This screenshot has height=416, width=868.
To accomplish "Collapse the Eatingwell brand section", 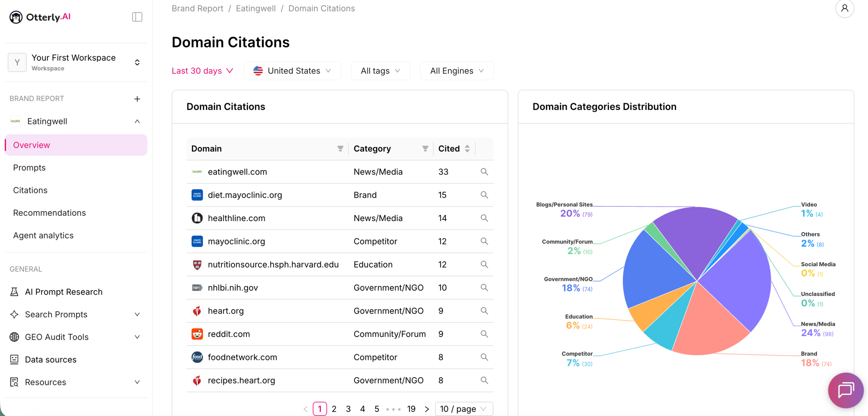I will [137, 121].
